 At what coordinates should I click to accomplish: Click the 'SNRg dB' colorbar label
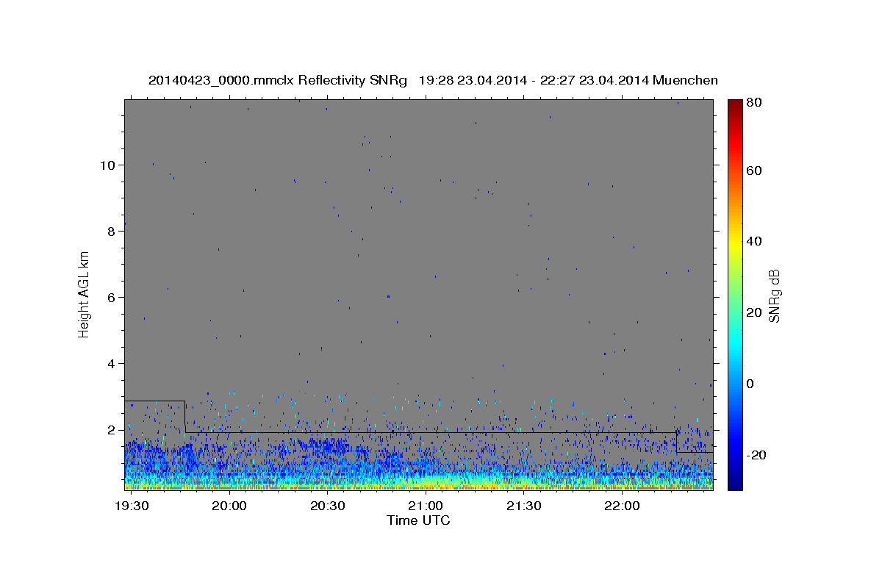coord(774,295)
